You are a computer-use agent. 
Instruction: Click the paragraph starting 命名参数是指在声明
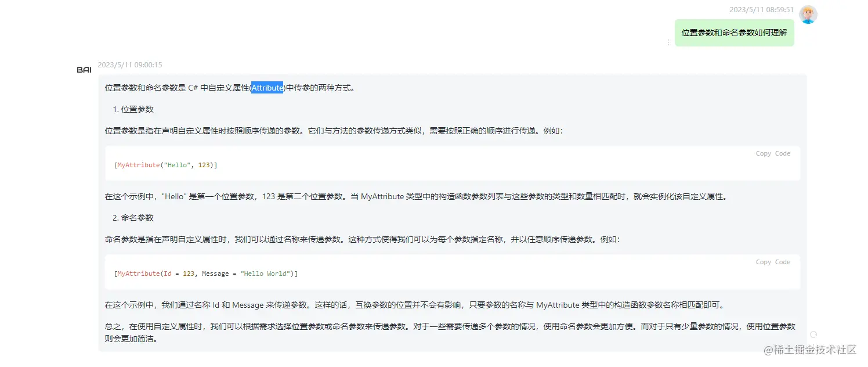[x=363, y=239]
